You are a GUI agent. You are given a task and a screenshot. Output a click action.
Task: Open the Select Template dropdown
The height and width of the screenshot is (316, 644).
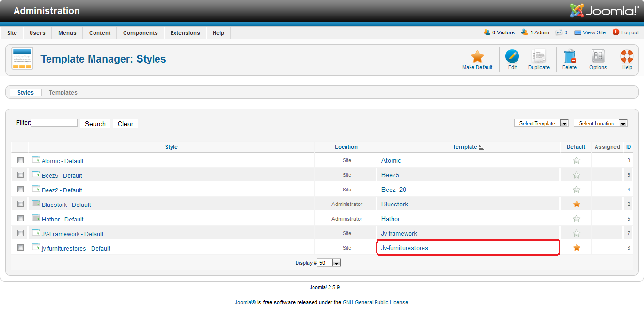point(541,123)
